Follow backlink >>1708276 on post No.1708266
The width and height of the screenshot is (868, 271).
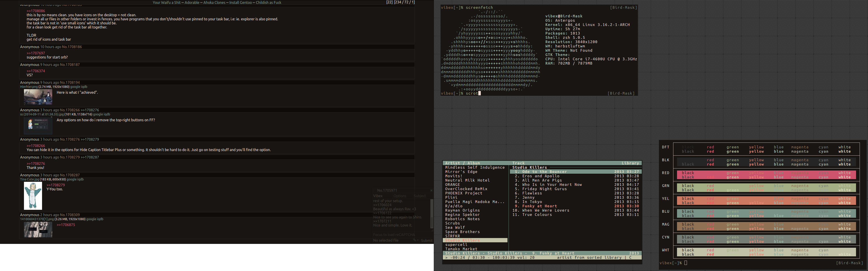point(90,110)
